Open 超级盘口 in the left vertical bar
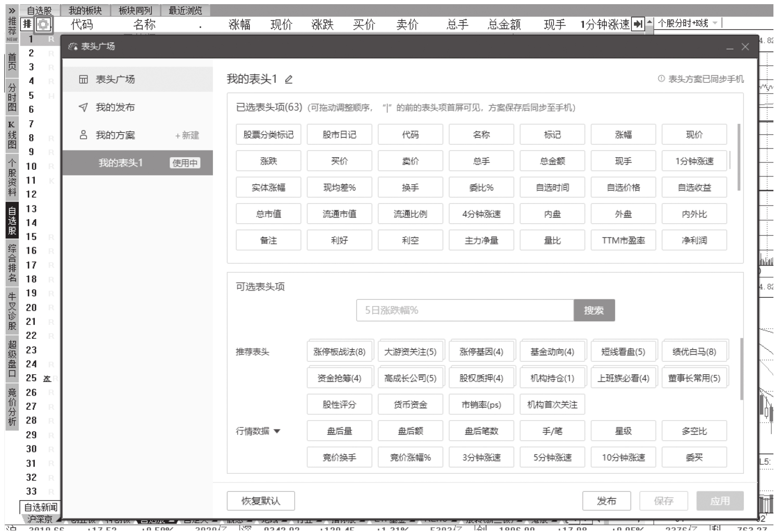 12,359
